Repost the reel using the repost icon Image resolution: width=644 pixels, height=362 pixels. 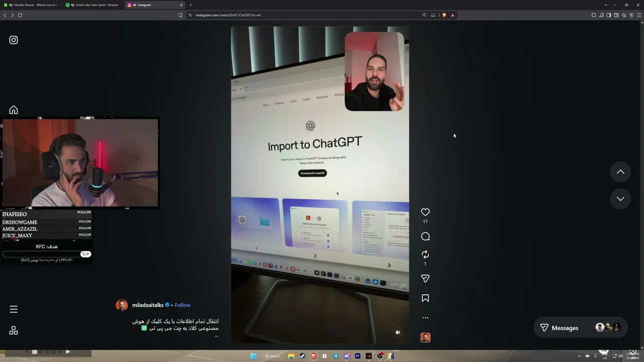click(425, 254)
